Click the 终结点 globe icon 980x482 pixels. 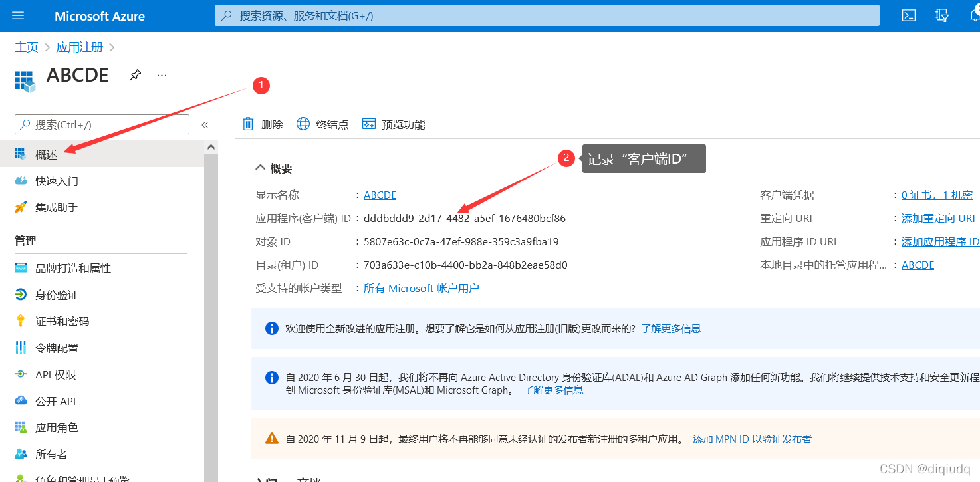(303, 124)
